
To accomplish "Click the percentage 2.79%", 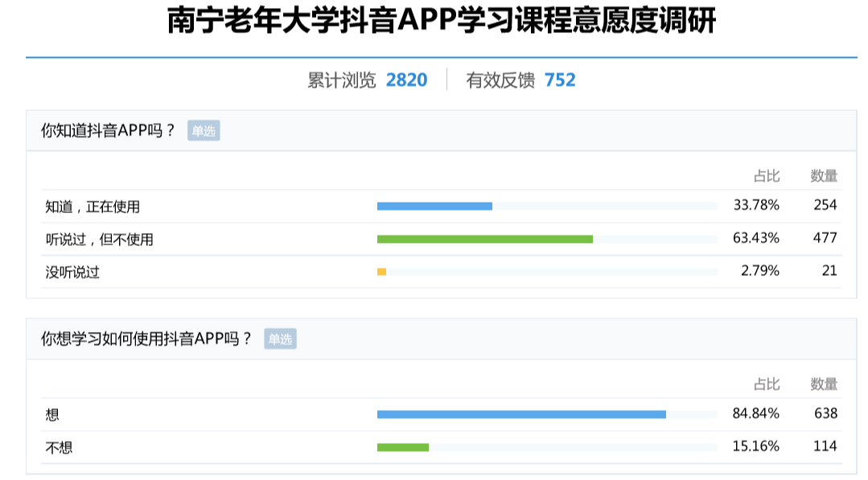I will click(760, 270).
